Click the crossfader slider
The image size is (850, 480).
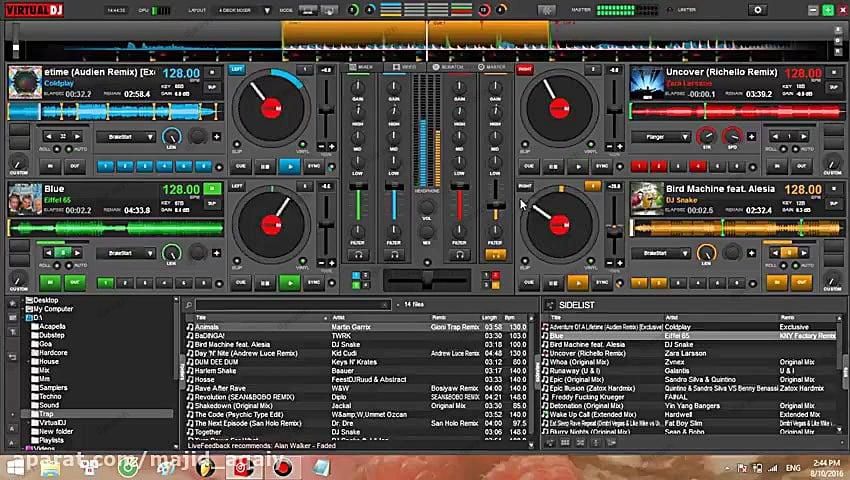(426, 276)
